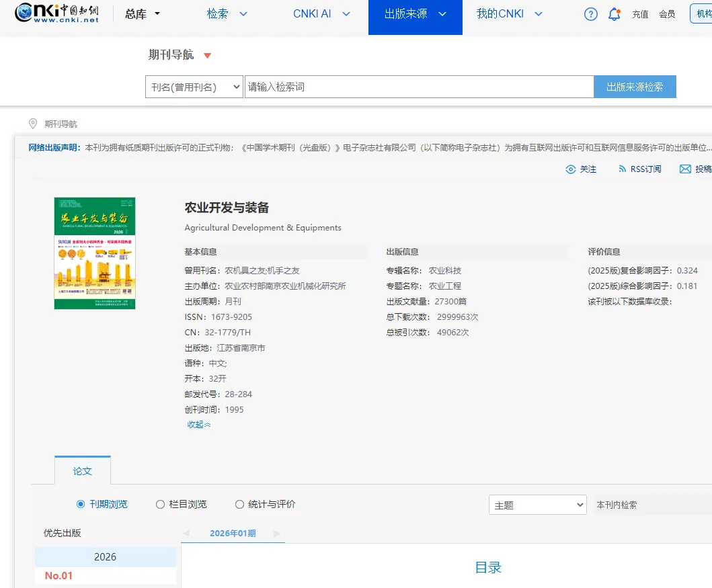Click the ISSN value 1673-9205
Screen dimensions: 712x588
coord(231,317)
